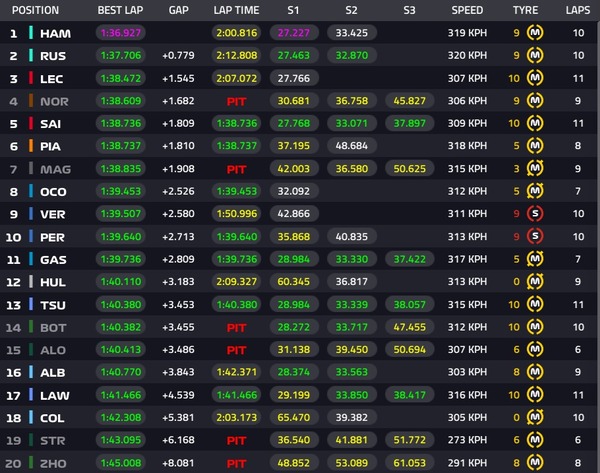Viewport: 600px width, 473px height.
Task: Select the TYRE column header
Action: pos(526,10)
